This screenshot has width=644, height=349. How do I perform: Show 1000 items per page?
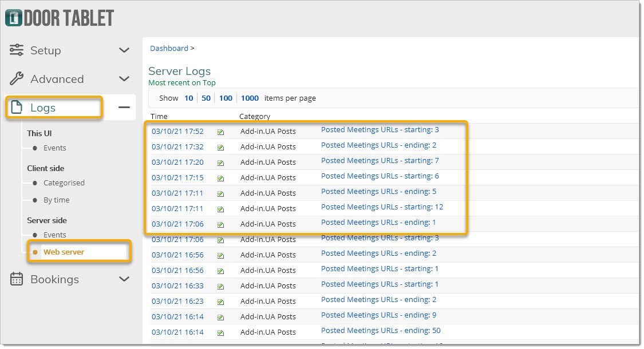click(250, 98)
